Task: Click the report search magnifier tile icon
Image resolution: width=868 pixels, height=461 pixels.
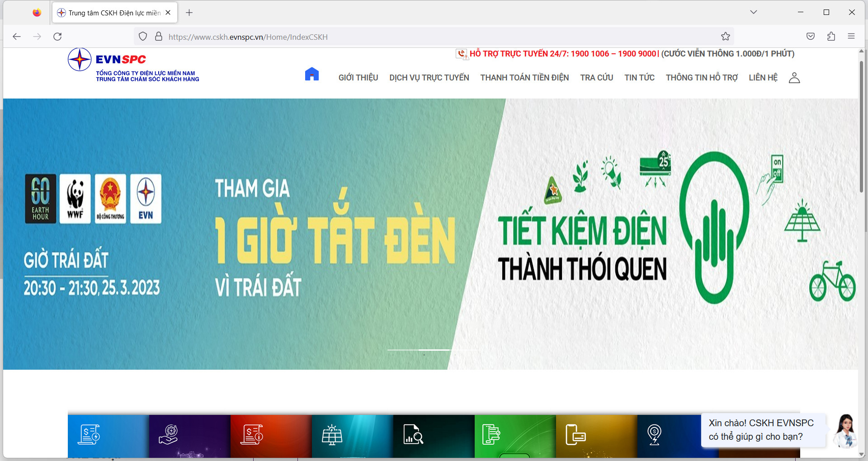Action: click(x=413, y=434)
